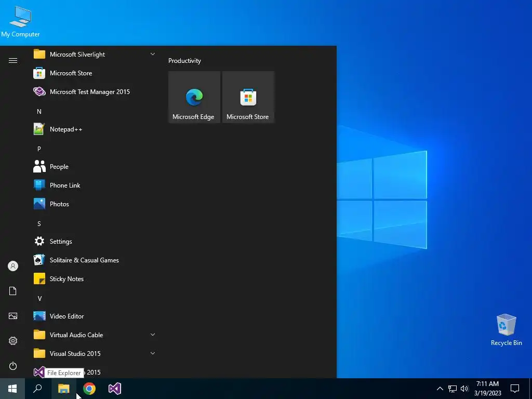The image size is (532, 399).
Task: Open the hamburger menu in Start
Action: pyautogui.click(x=13, y=60)
